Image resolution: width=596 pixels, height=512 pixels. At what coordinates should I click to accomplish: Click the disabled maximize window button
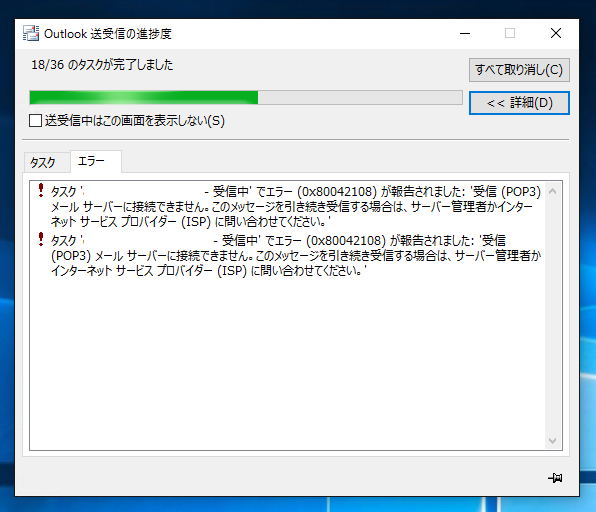510,33
